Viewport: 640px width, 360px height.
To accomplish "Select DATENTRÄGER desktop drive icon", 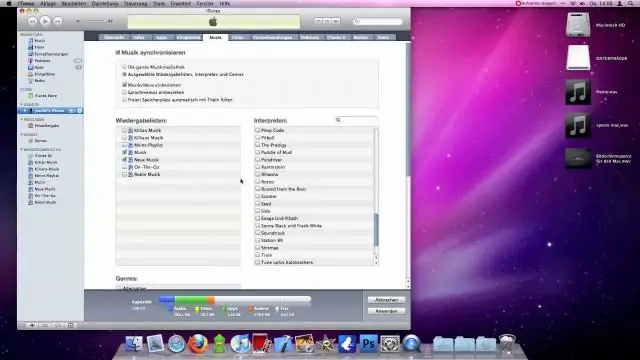I will click(578, 58).
